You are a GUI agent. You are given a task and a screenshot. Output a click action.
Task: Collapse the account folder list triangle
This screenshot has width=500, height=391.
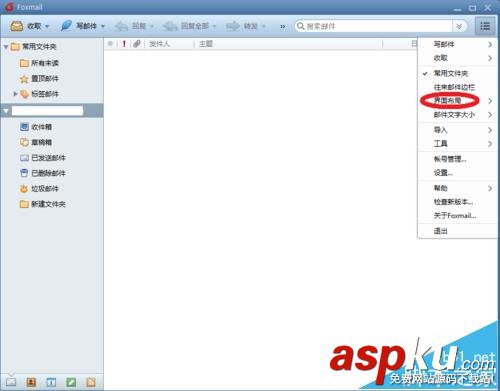pos(6,111)
